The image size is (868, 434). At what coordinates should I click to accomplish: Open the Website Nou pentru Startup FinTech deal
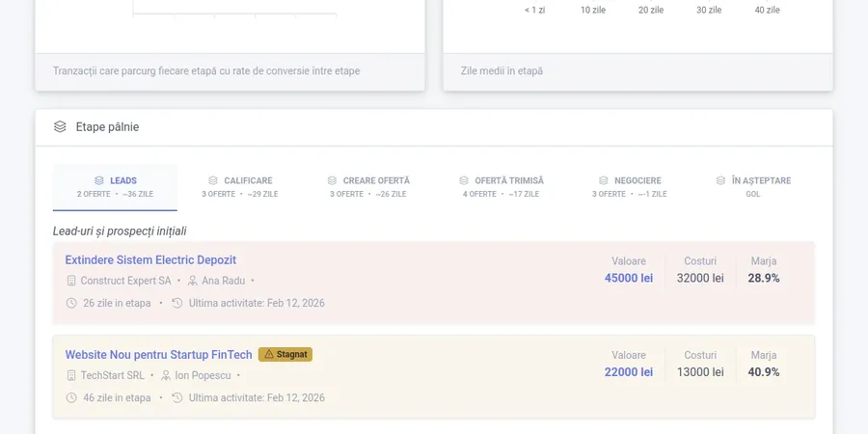pos(159,354)
